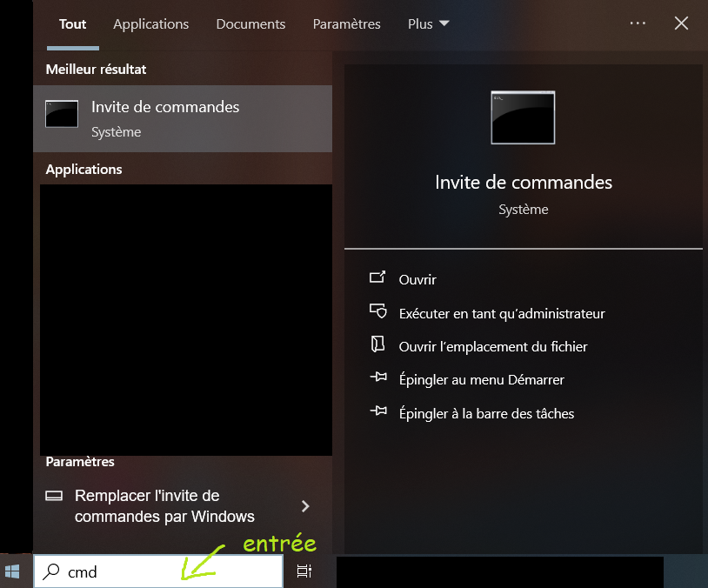This screenshot has height=588, width=708.
Task: Expand the Remplacer l'invite de commandes chevron
Action: click(305, 506)
